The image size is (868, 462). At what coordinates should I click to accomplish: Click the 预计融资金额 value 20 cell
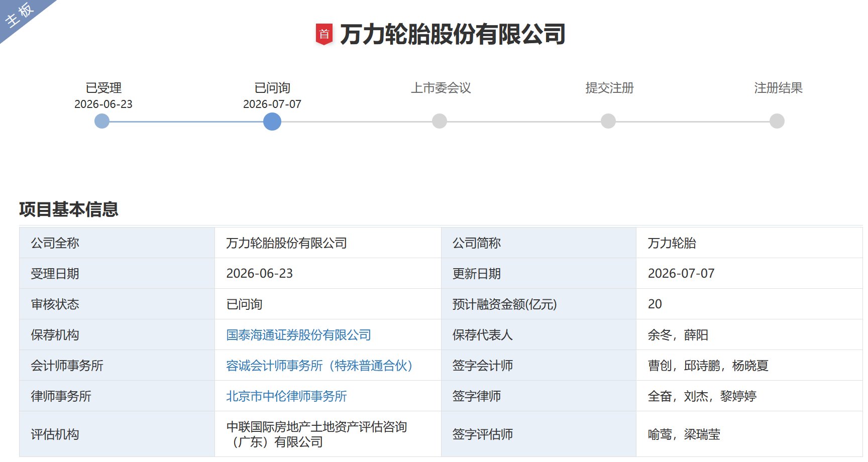pos(749,304)
